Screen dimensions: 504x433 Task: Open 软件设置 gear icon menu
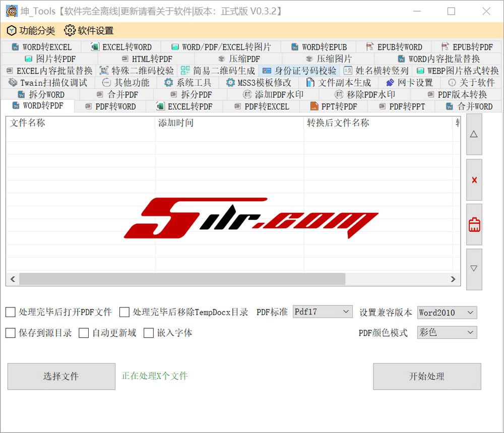(x=89, y=31)
